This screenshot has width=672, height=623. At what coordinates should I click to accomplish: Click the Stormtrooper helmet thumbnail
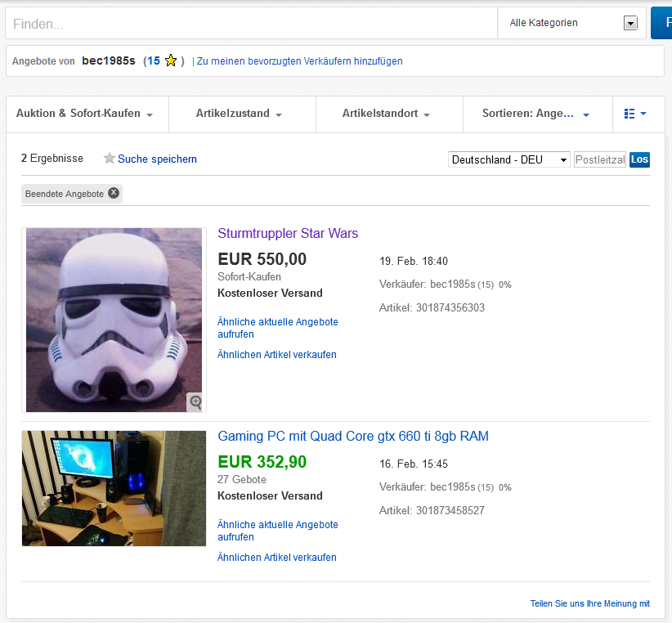[x=114, y=320]
